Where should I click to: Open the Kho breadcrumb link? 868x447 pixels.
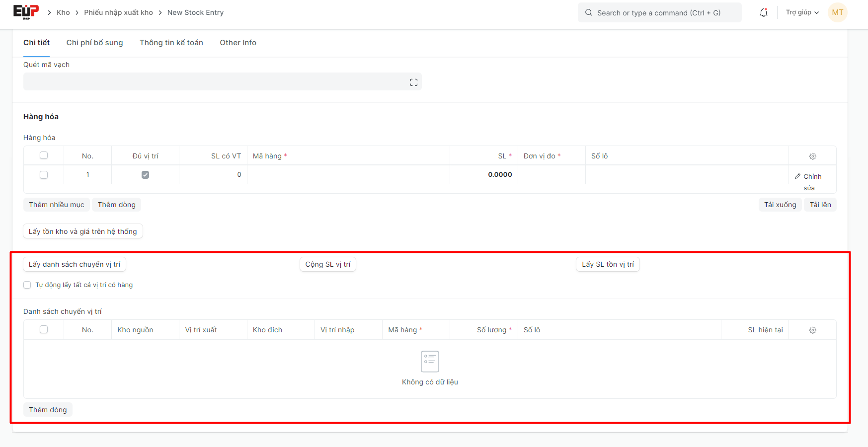(63, 12)
